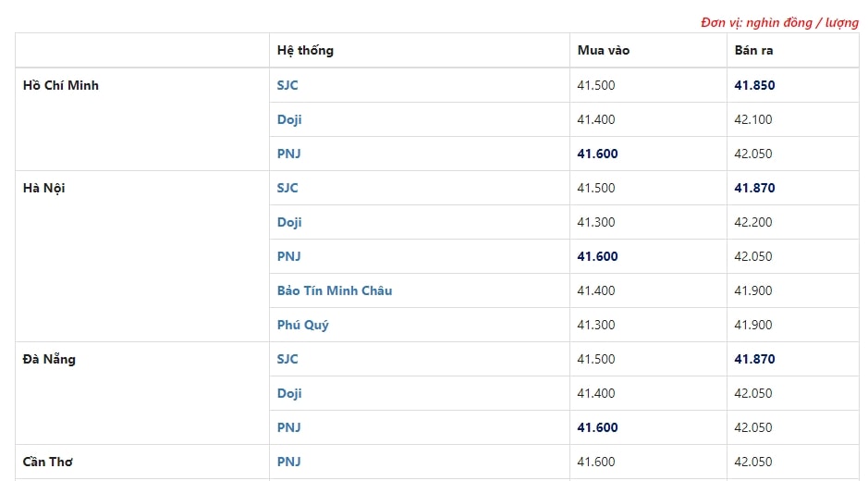Open the SJC link under Hà Nội
Viewport: 868px width, 481px height.
point(287,188)
